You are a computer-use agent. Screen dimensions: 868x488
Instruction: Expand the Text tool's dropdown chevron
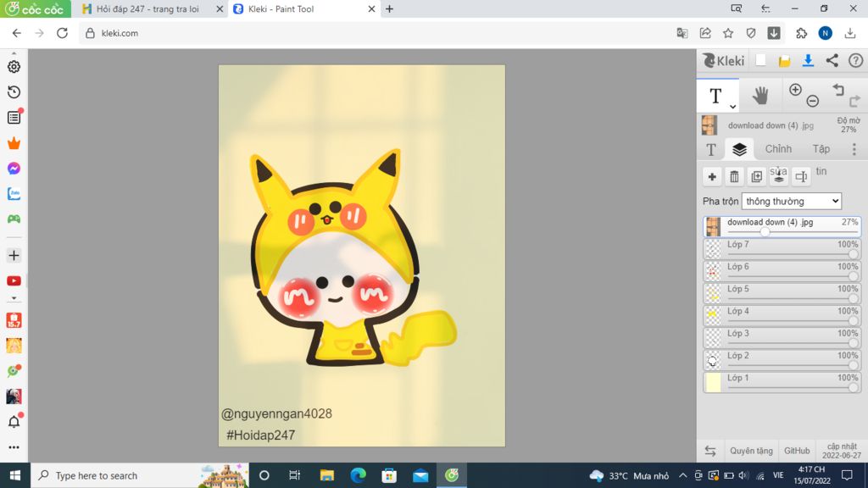click(x=732, y=106)
